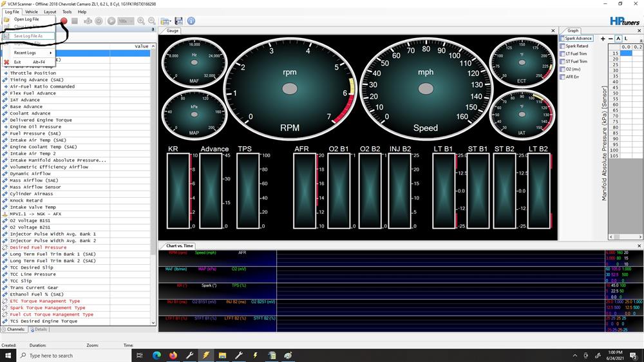The image size is (644, 362).
Task: Select the Timing Advance (SAE) channel
Action: coord(37,80)
